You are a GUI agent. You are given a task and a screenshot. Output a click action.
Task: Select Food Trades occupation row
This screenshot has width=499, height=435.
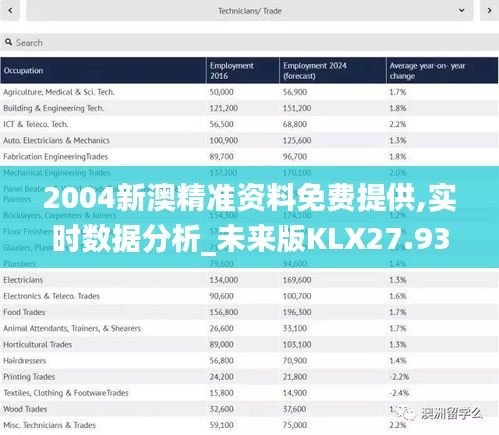pos(249,312)
